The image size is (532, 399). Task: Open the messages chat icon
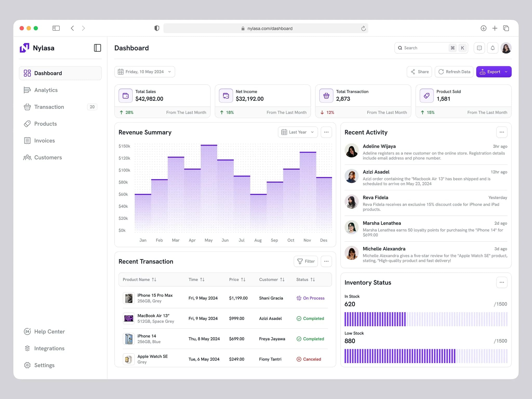tap(479, 48)
